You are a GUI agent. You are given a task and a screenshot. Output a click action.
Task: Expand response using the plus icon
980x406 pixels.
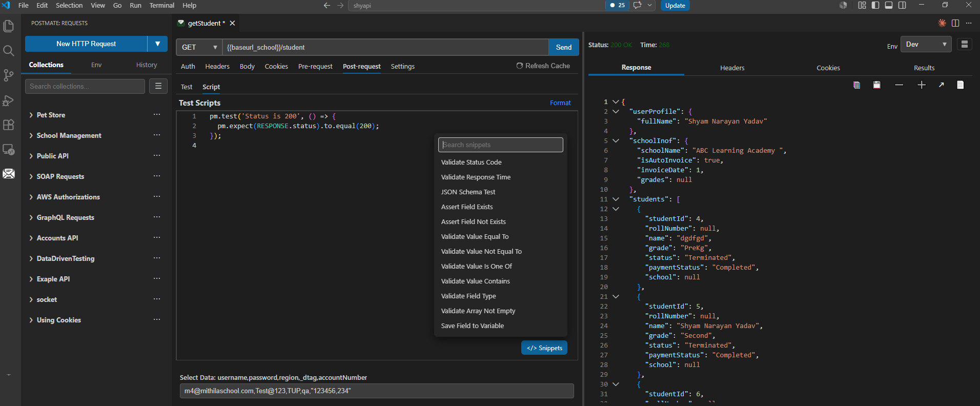click(x=922, y=85)
